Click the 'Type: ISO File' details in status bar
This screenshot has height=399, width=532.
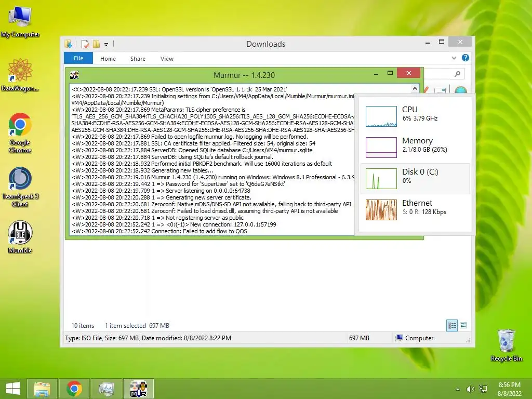(148, 338)
